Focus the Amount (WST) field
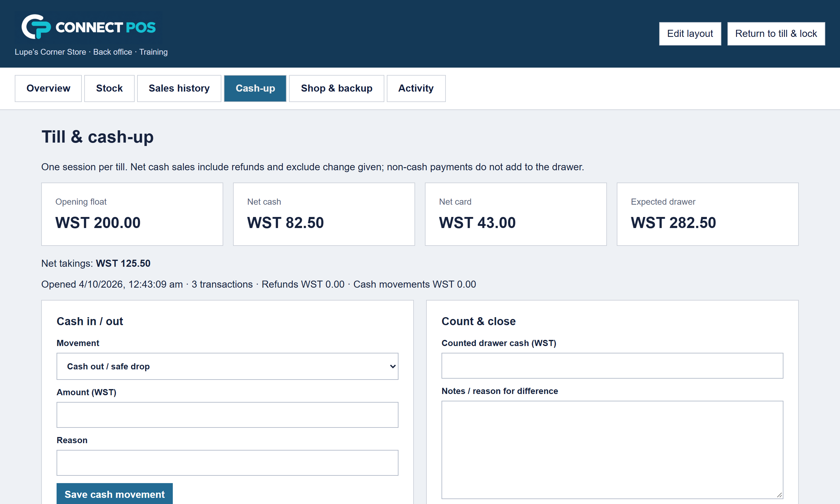Image resolution: width=840 pixels, height=504 pixels. 227,415
